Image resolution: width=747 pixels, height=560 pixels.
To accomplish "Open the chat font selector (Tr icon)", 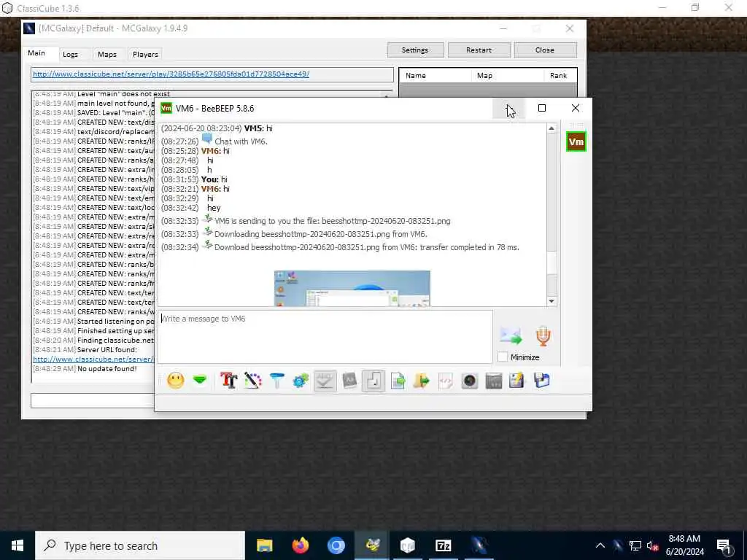I will pyautogui.click(x=228, y=381).
